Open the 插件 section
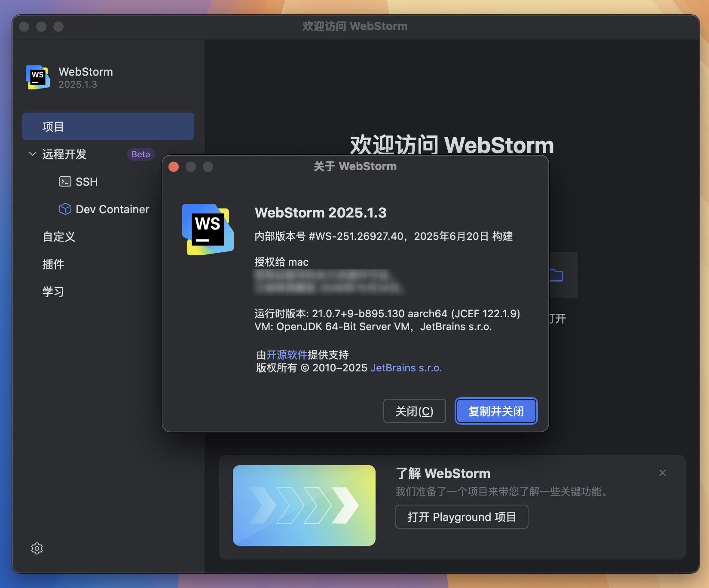 [53, 264]
